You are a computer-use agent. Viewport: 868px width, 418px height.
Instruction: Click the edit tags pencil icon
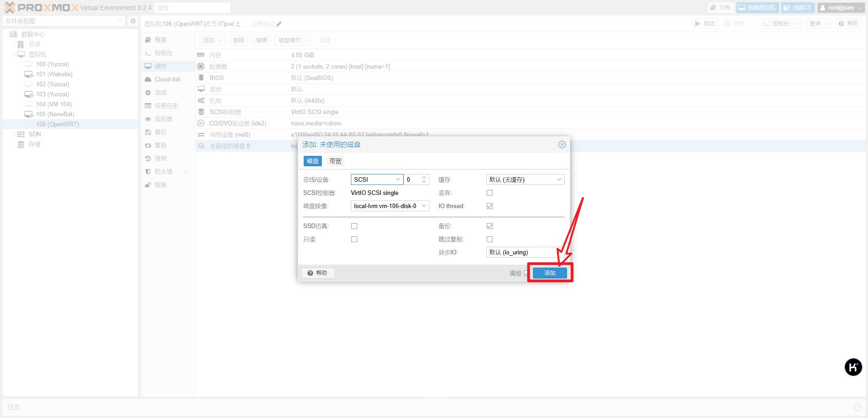(x=279, y=24)
